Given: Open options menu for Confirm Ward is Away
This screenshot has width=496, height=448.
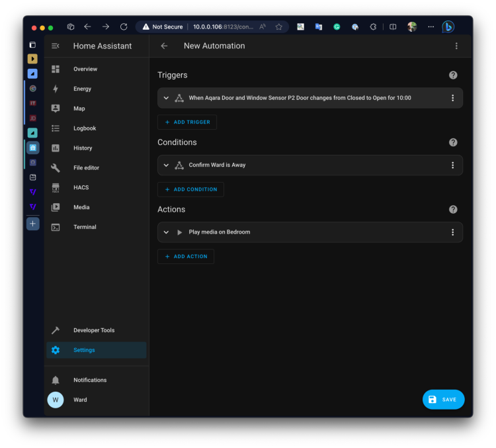Looking at the screenshot, I should click(x=452, y=165).
